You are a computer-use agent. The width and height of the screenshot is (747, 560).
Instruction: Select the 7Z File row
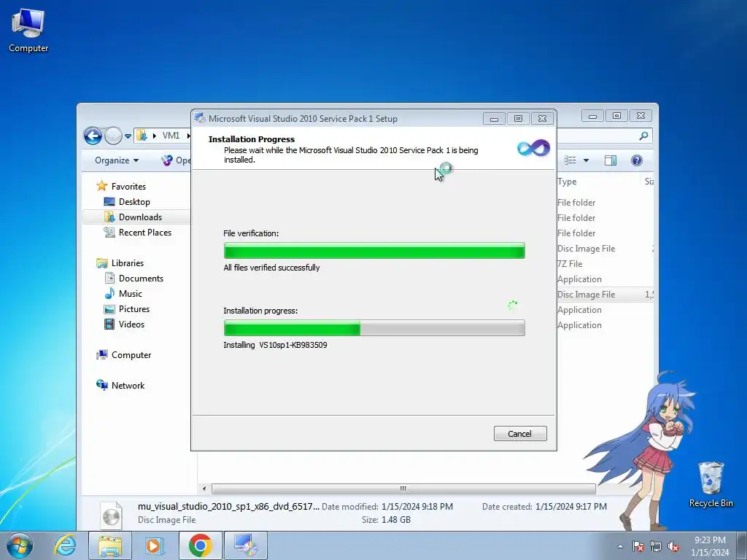click(x=604, y=264)
